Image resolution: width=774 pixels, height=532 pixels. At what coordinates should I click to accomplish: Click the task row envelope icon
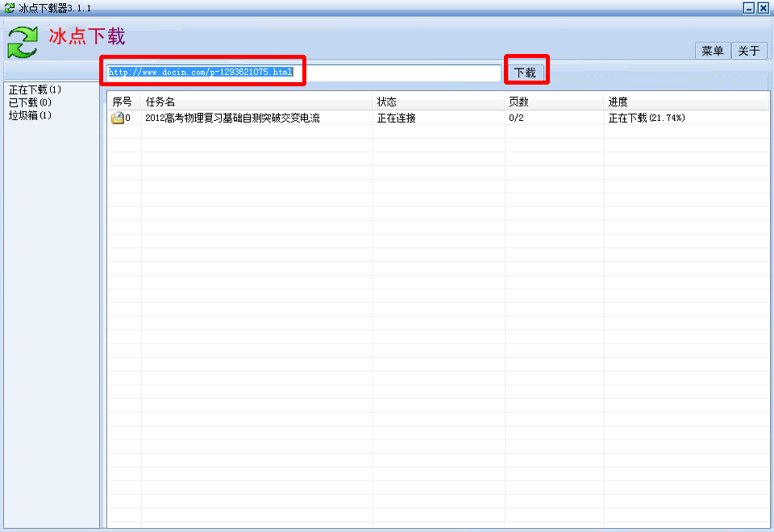(118, 118)
